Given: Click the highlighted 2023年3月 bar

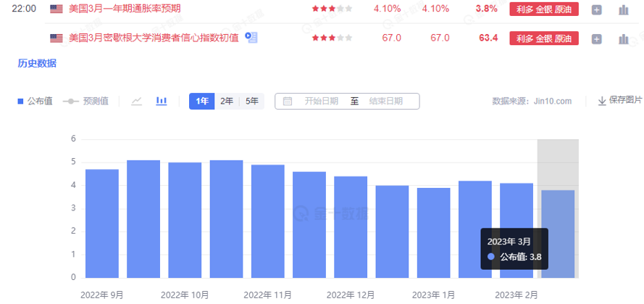Looking at the screenshot, I should tap(557, 234).
